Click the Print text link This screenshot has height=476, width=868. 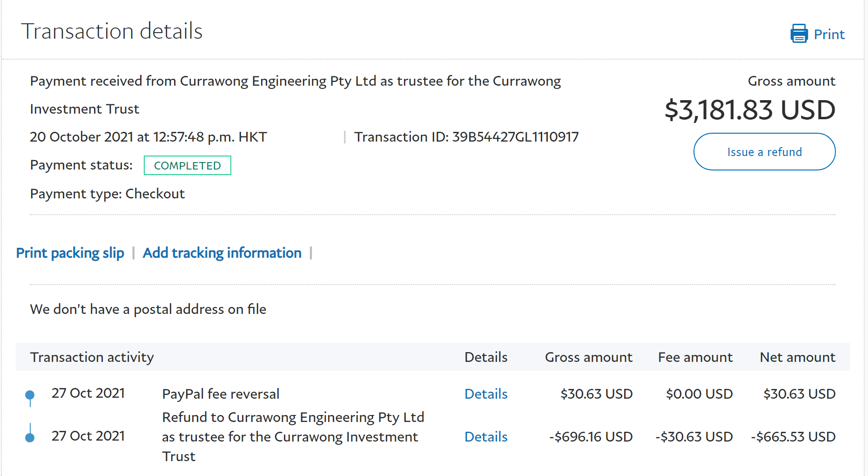pos(829,34)
